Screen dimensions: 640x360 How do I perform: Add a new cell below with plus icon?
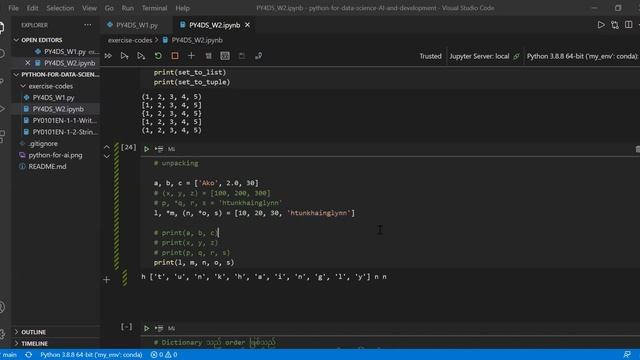coord(107,280)
